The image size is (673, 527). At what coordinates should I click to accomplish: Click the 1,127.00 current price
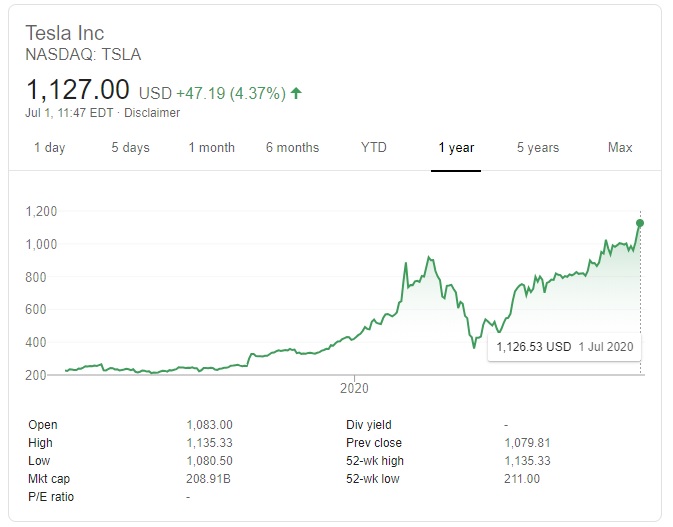78,90
